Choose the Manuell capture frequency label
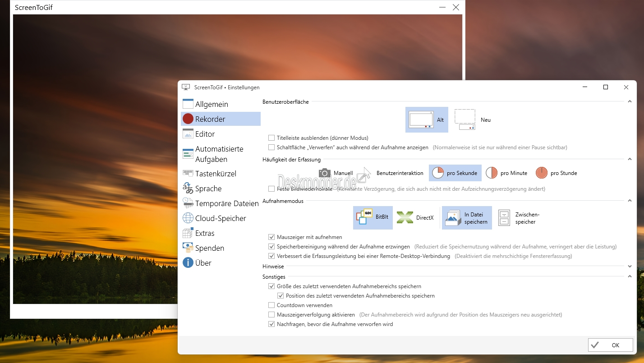 (343, 173)
